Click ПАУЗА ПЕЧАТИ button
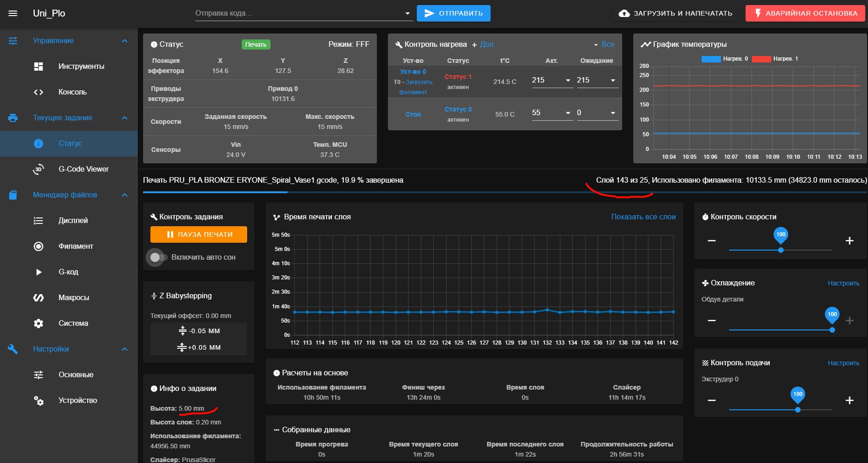Screen dimensions: 868x463 pos(199,234)
